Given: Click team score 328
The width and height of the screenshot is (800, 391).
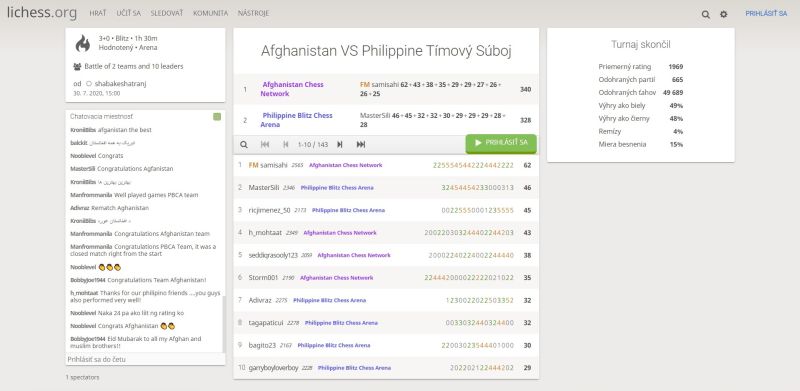Looking at the screenshot, I should pyautogui.click(x=526, y=120).
